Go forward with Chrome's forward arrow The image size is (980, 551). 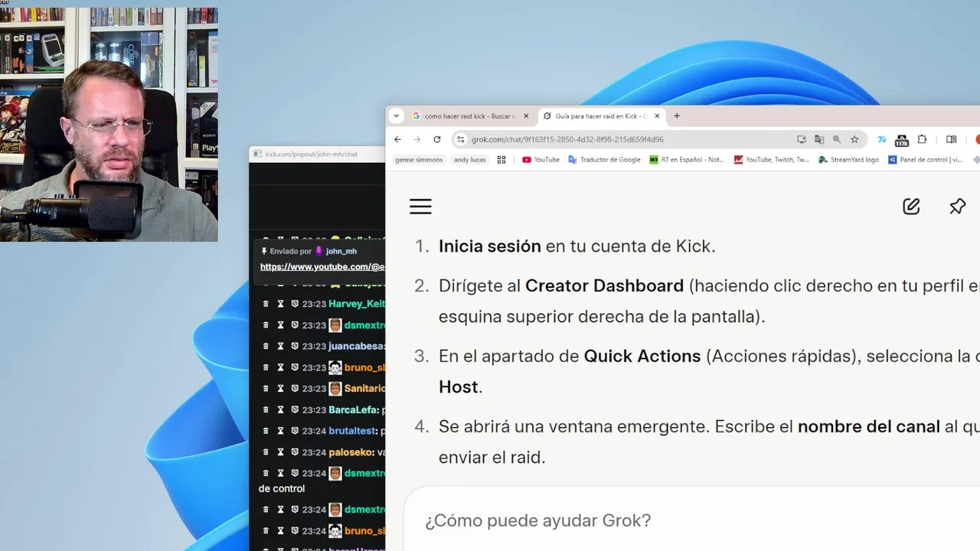[x=417, y=139]
